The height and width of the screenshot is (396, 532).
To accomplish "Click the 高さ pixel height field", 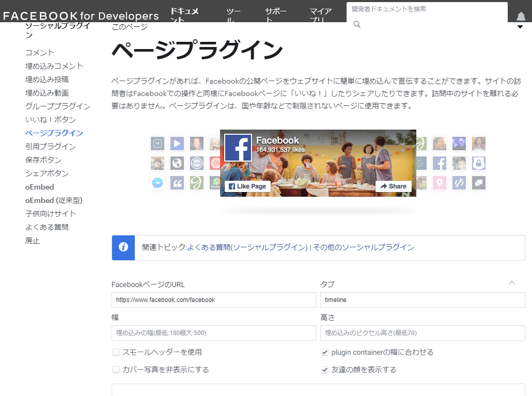I will coord(423,333).
